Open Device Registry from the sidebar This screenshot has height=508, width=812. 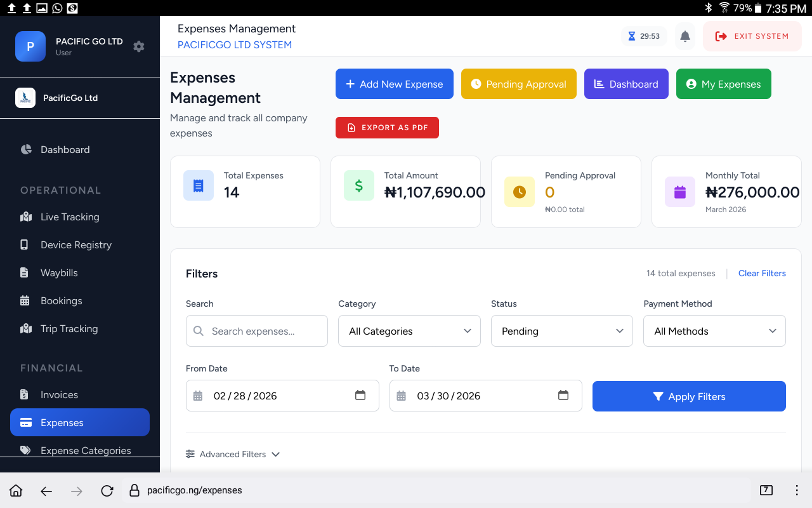point(25,244)
